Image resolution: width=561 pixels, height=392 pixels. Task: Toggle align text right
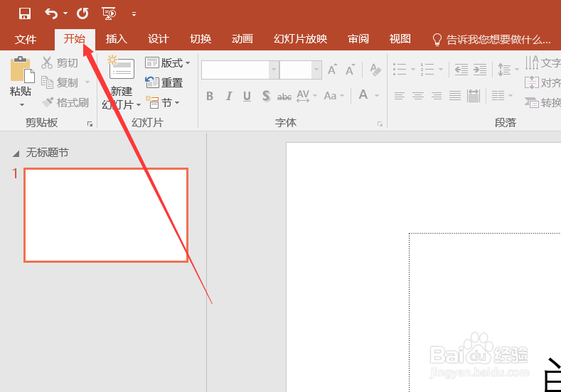[x=437, y=96]
